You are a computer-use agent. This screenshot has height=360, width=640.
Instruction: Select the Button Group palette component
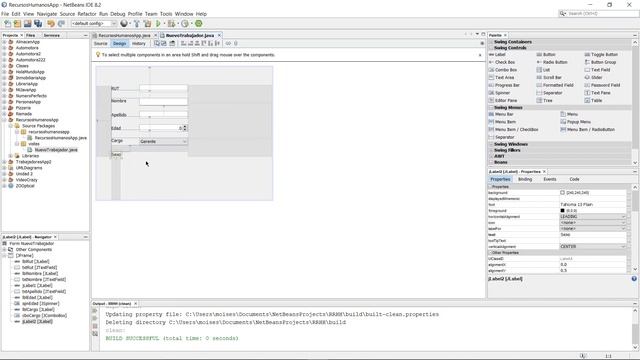(x=600, y=62)
